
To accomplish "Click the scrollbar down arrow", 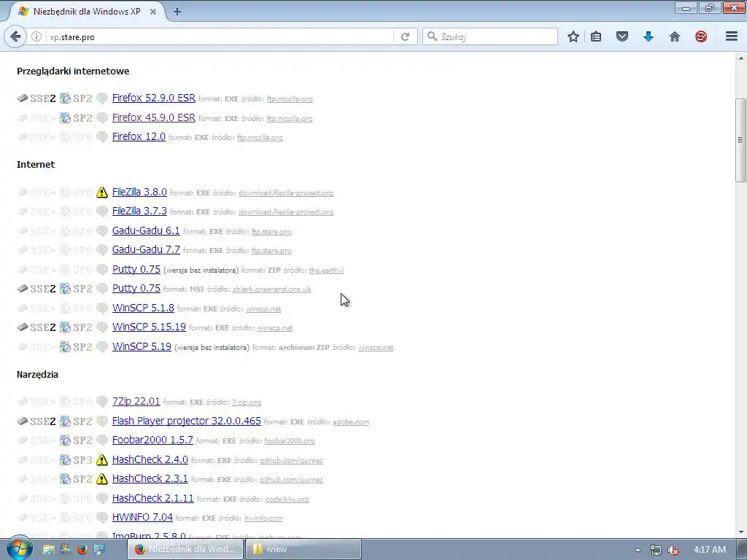I will click(x=740, y=532).
